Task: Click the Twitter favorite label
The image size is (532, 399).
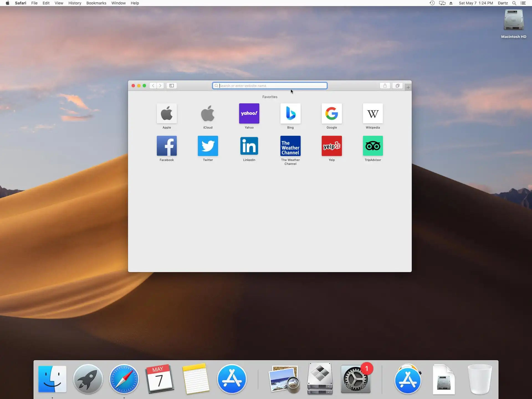Action: [x=208, y=160]
